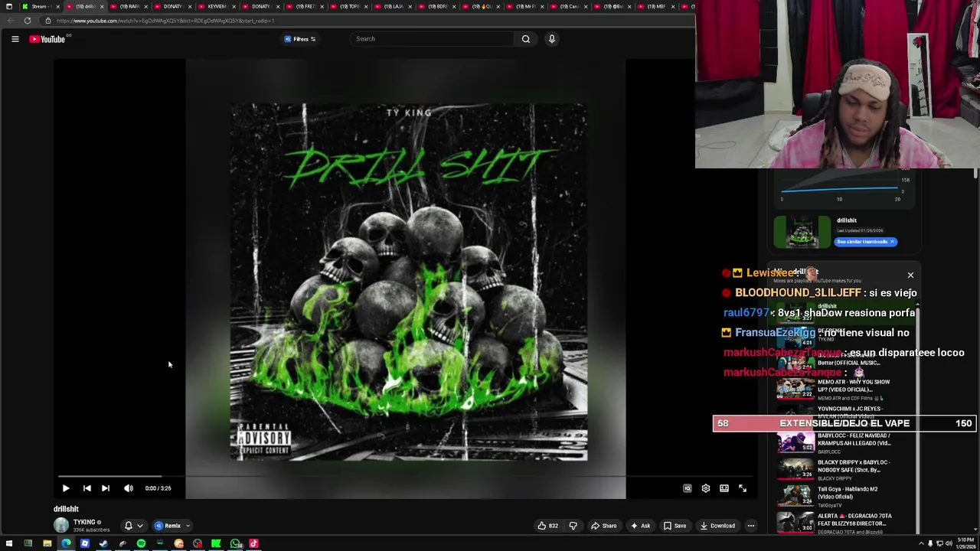Open the player IQ extension icon

tap(688, 488)
